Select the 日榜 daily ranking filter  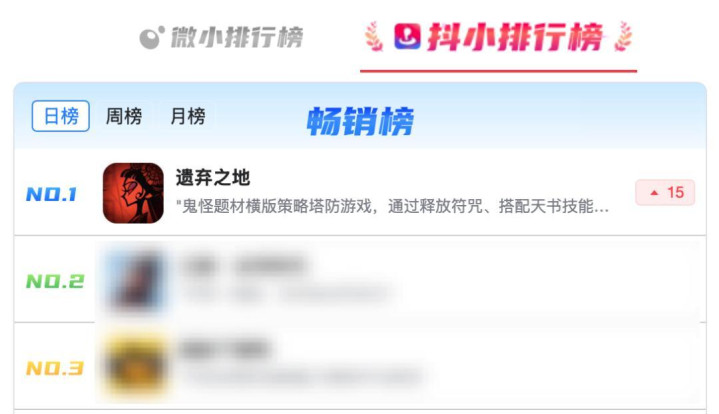pyautogui.click(x=61, y=116)
